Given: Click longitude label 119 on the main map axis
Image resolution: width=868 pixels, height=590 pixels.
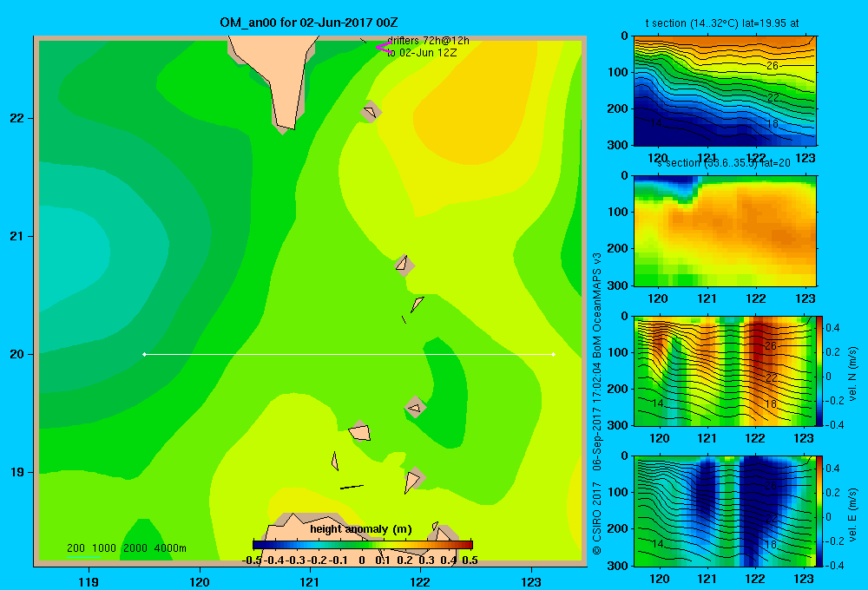Looking at the screenshot, I should (89, 581).
